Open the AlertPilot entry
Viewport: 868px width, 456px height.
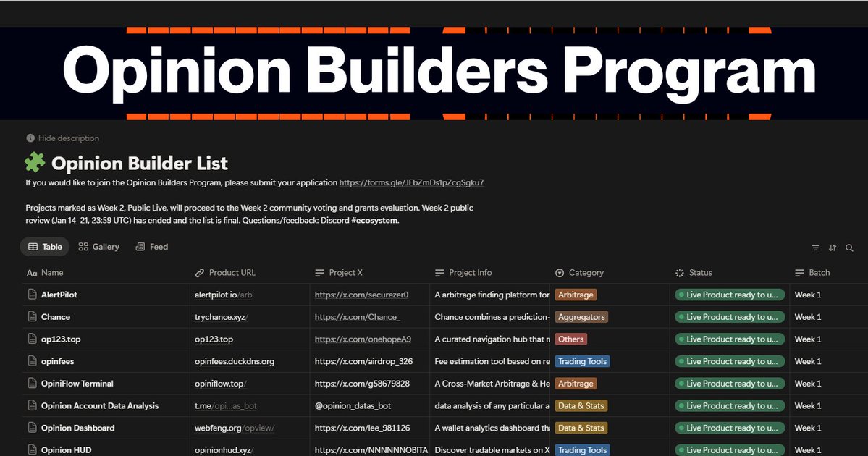[x=59, y=295]
